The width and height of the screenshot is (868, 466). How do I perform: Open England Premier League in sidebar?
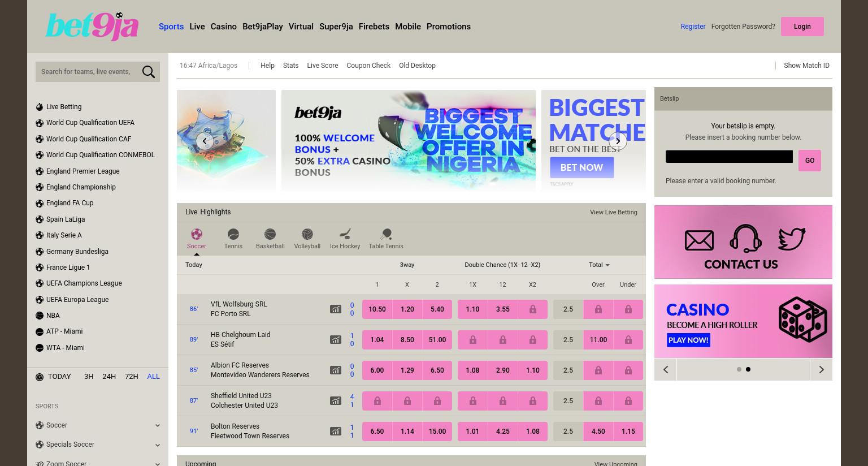coord(83,171)
